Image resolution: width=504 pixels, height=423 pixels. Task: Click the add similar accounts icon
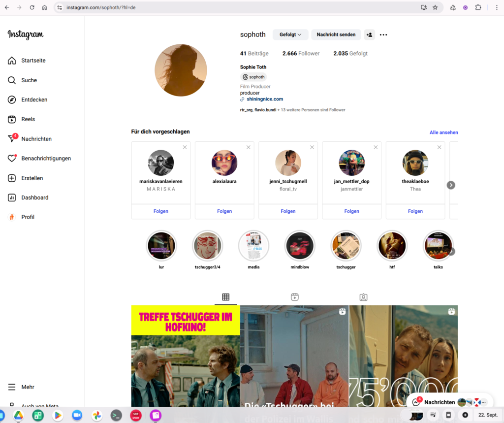(369, 34)
